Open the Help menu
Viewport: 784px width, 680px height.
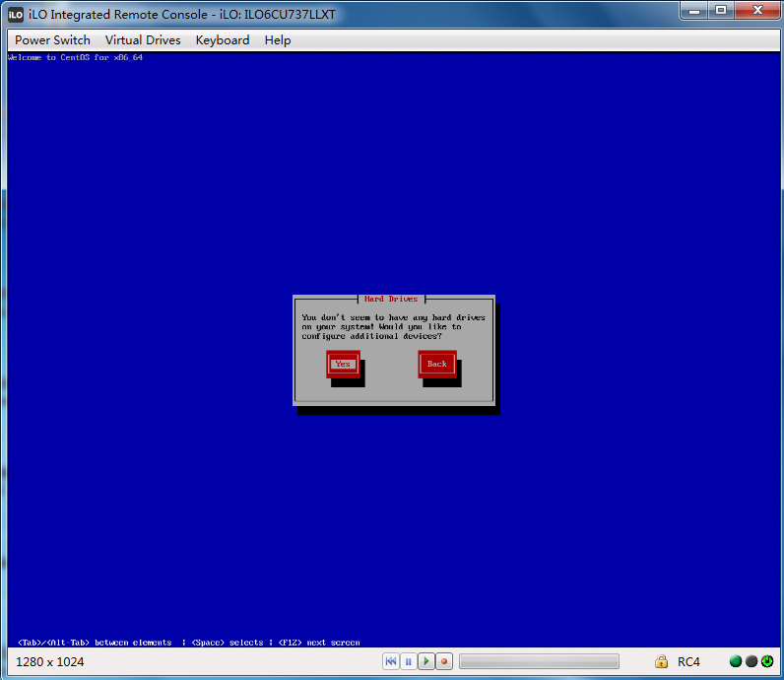pos(278,40)
